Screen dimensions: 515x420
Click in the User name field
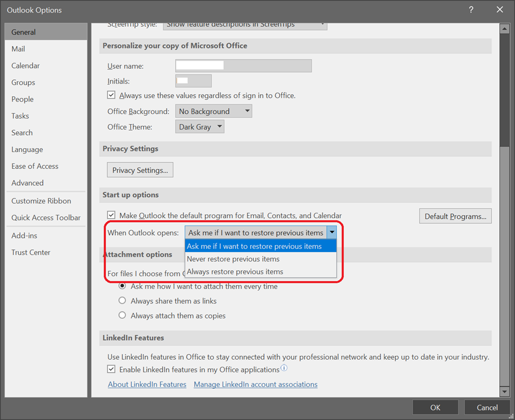[243, 66]
